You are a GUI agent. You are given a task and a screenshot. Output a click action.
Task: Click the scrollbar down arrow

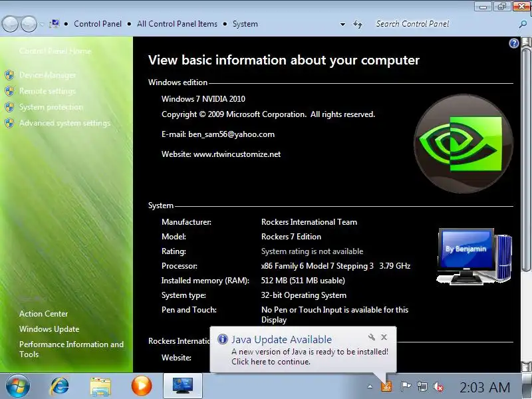pos(526,366)
